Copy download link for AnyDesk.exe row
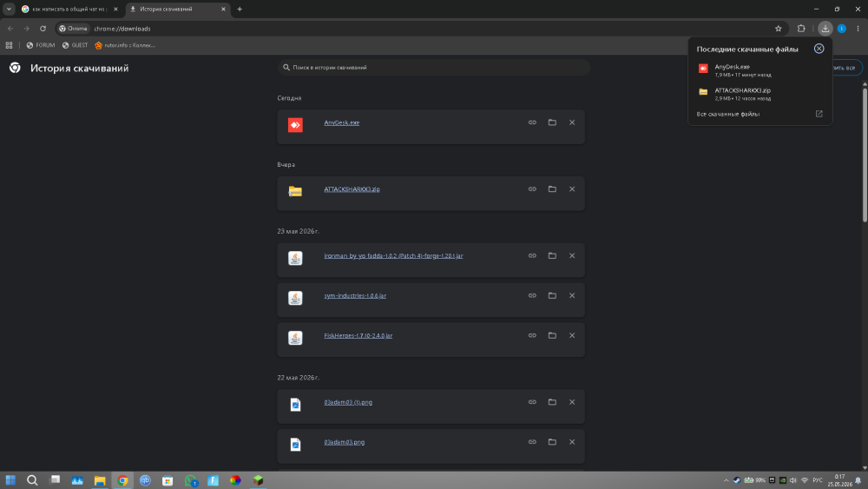Image resolution: width=868 pixels, height=489 pixels. point(532,122)
